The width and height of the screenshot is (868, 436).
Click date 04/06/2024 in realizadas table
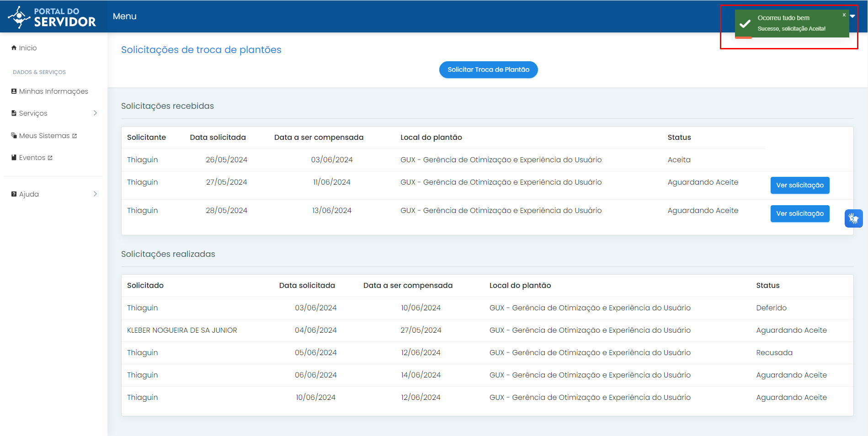tap(315, 330)
